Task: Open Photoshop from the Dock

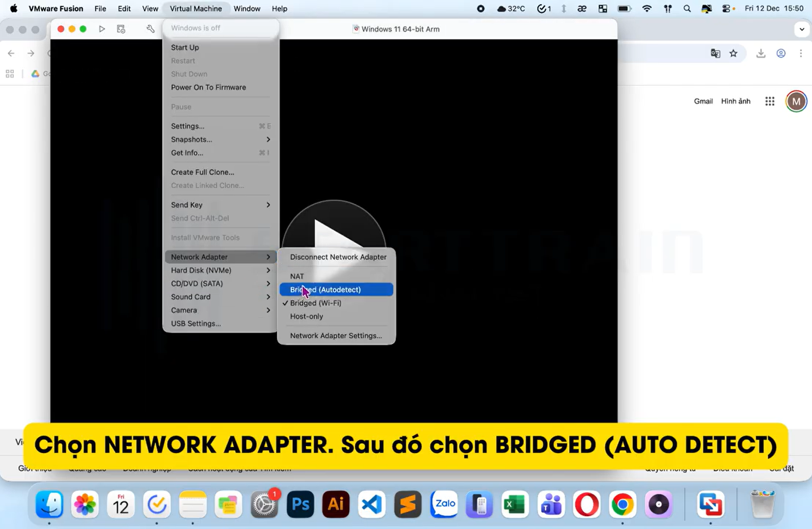Action: coord(300,504)
